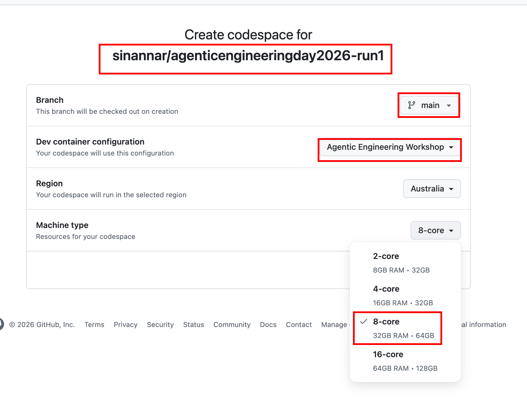527x420 pixels.
Task: Pick the 16-core machine option
Action: [405, 361]
